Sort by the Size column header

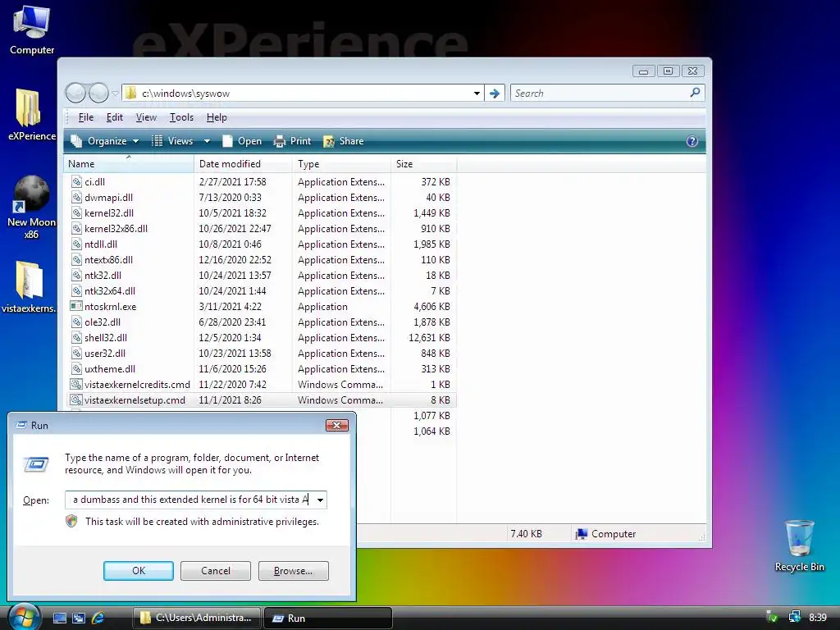(424, 164)
